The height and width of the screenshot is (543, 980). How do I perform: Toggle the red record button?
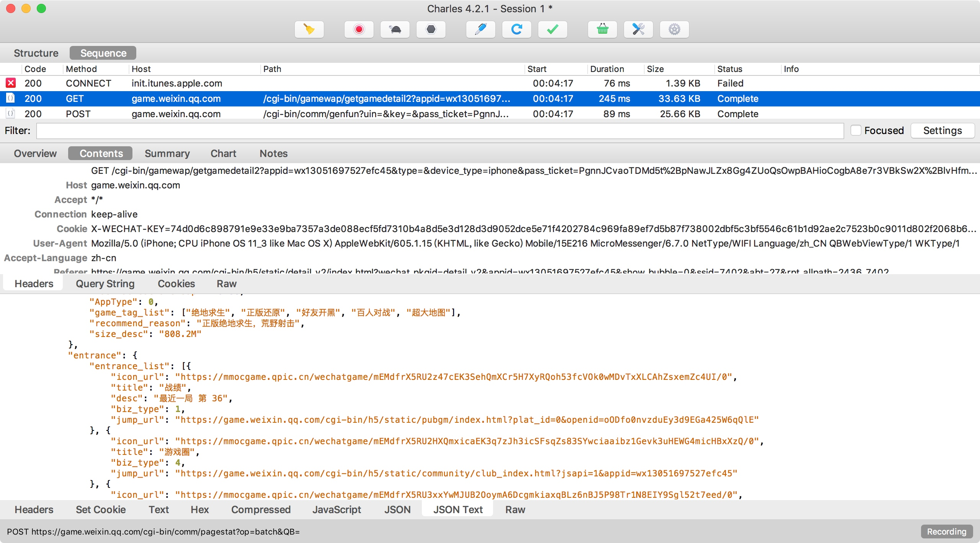[x=359, y=29]
